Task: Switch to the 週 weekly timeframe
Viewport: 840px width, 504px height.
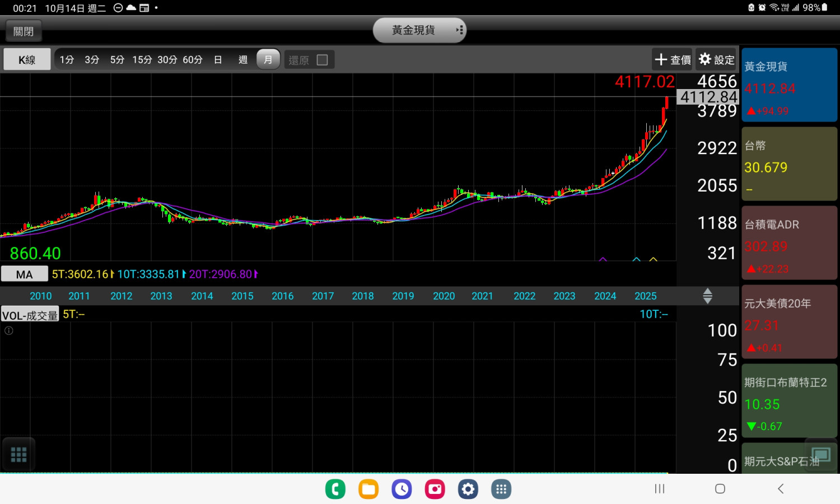Action: point(242,59)
